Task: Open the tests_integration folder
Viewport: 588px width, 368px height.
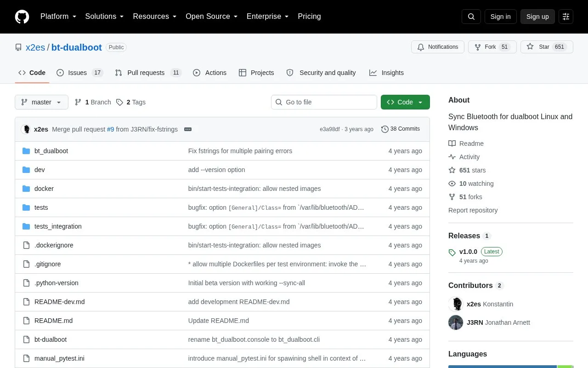Action: pyautogui.click(x=58, y=226)
